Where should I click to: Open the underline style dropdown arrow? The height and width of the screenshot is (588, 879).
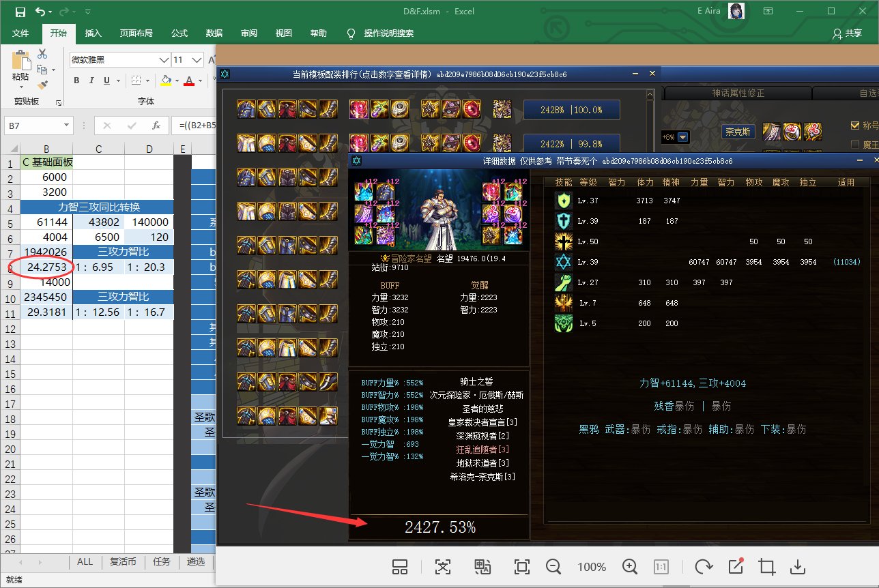(117, 80)
